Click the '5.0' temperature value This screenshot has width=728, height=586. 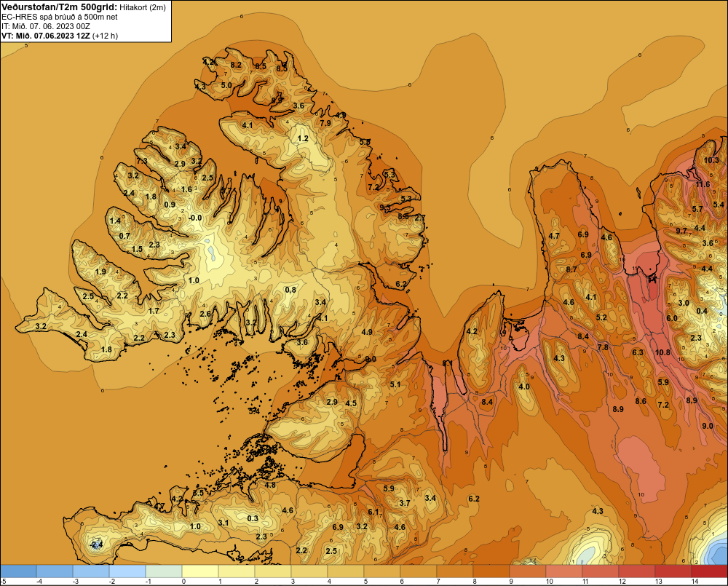pyautogui.click(x=226, y=85)
